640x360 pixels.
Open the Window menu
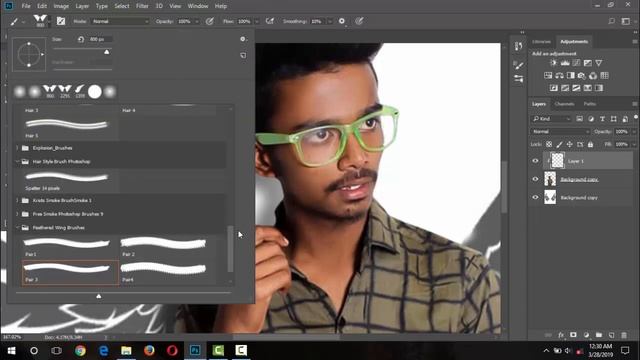(x=198, y=6)
